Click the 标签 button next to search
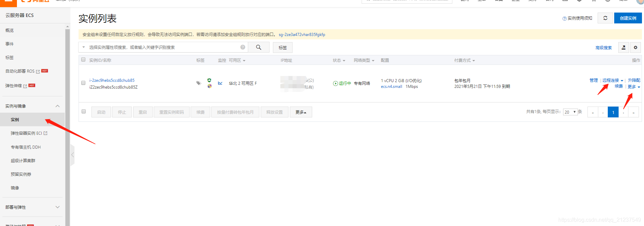This screenshot has height=226, width=644. click(x=283, y=48)
